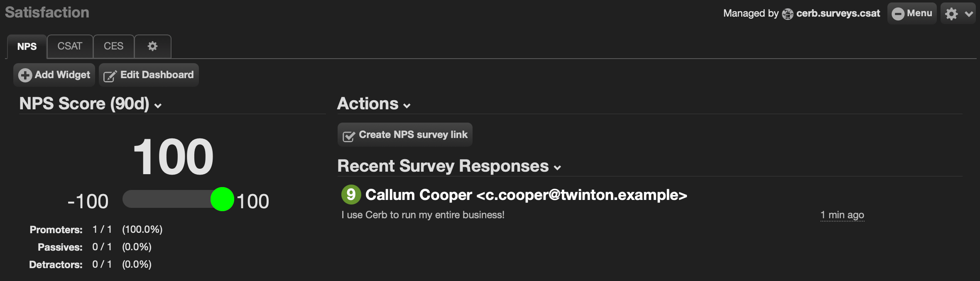Viewport: 980px width, 281px height.
Task: Click Create NPS survey link button
Action: tap(405, 135)
